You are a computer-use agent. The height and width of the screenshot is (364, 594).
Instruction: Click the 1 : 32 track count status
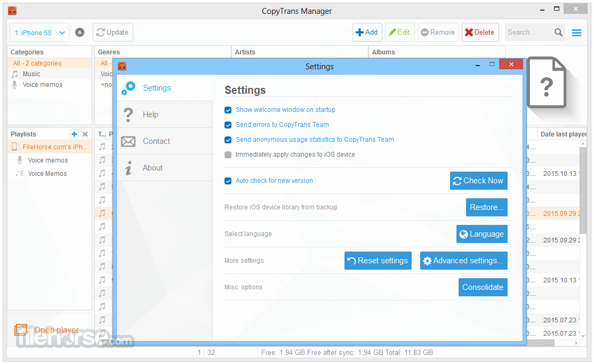(206, 353)
